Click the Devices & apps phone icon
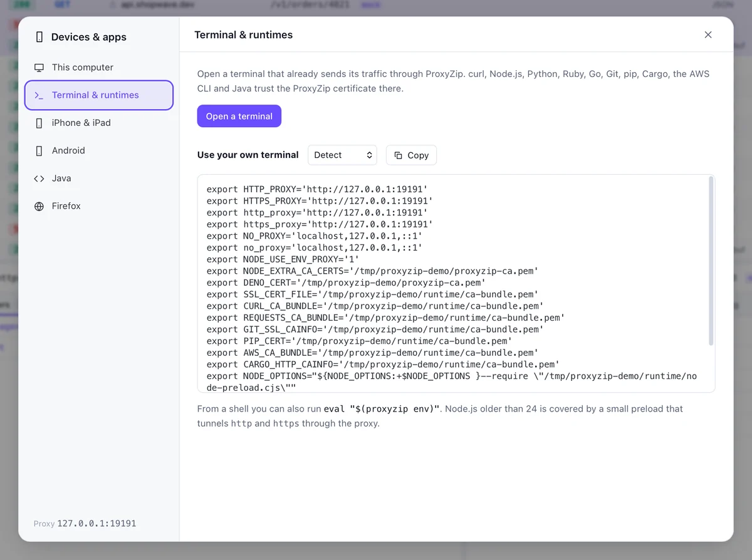Image resolution: width=752 pixels, height=560 pixels. pyautogui.click(x=39, y=37)
